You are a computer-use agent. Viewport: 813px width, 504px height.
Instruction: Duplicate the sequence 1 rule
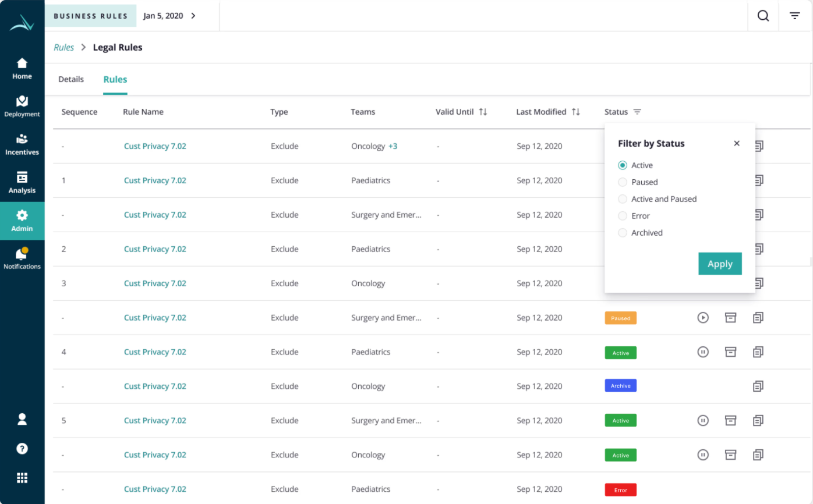click(759, 180)
